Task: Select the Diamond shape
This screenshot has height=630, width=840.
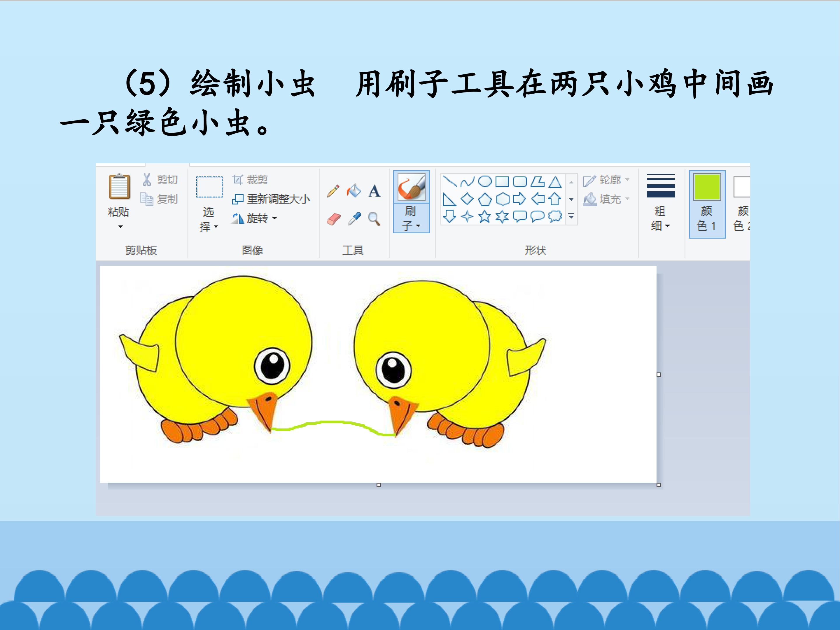Action: [x=467, y=199]
